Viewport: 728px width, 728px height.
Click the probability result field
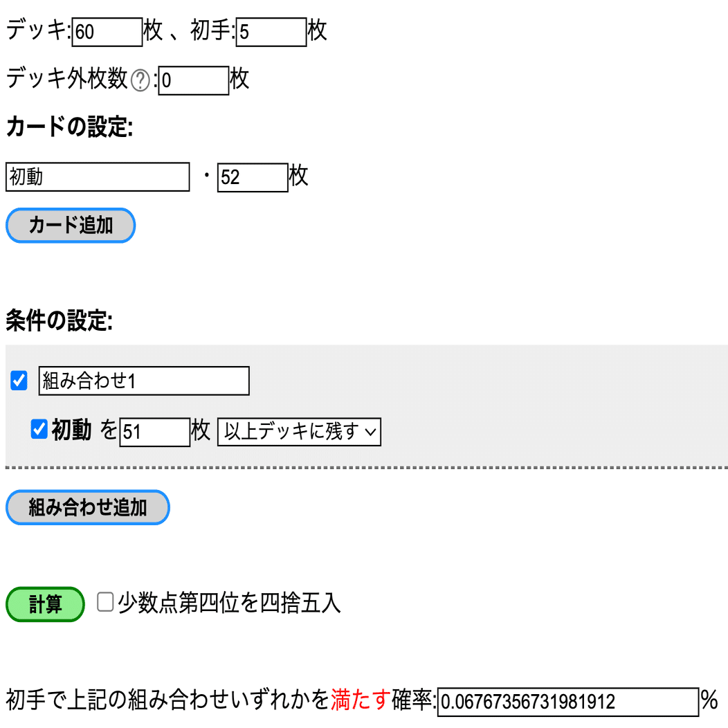click(567, 702)
